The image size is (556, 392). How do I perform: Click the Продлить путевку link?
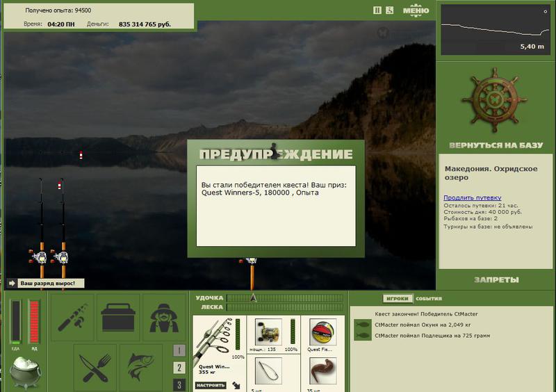(473, 197)
